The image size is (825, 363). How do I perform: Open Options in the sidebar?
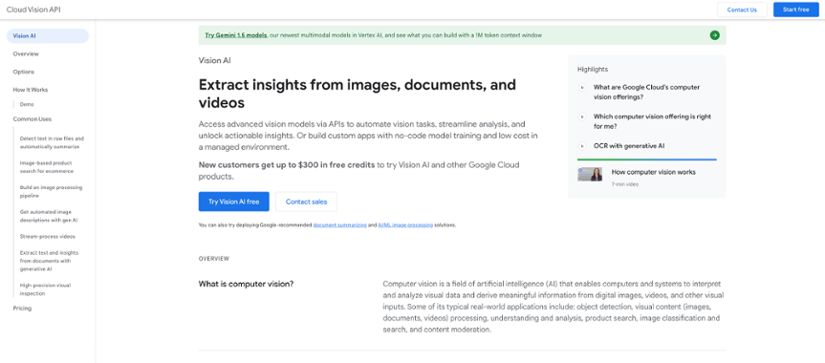pyautogui.click(x=24, y=72)
